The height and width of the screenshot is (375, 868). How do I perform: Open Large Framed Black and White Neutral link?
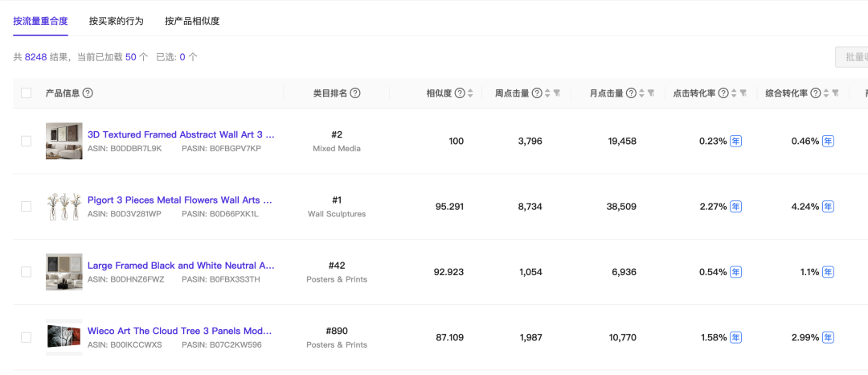click(x=181, y=266)
